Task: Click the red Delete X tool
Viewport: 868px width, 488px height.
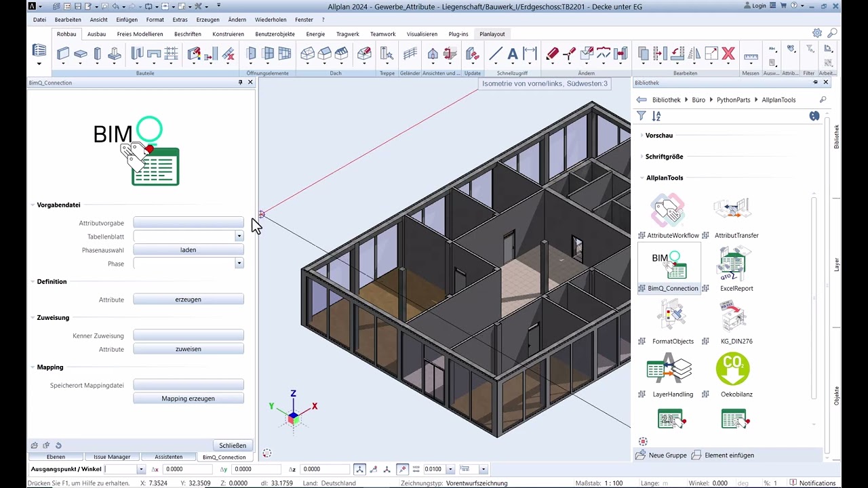Action: pyautogui.click(x=728, y=54)
